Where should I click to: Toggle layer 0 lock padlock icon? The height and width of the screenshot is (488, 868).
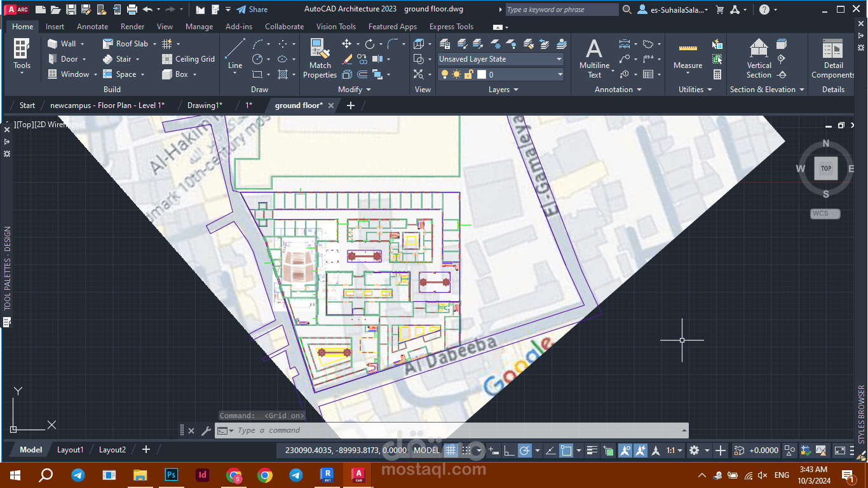(468, 74)
